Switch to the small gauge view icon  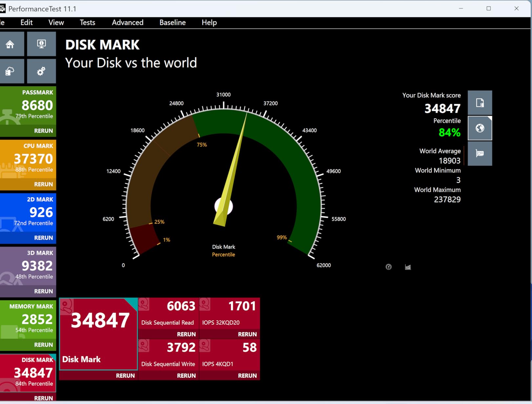(x=388, y=267)
